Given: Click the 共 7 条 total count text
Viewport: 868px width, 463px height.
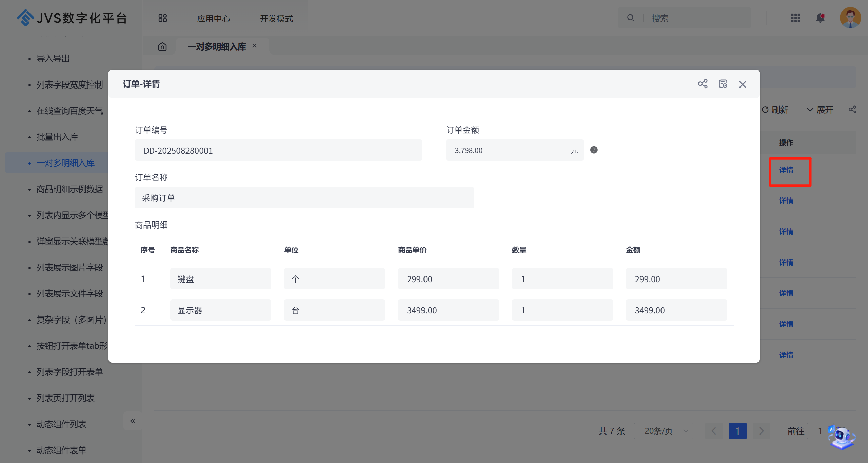Looking at the screenshot, I should tap(612, 431).
